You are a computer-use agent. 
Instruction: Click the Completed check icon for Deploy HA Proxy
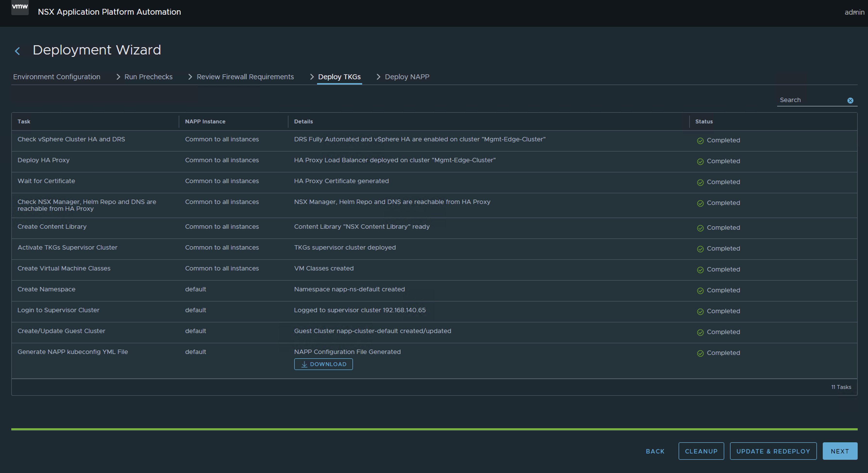coord(700,161)
